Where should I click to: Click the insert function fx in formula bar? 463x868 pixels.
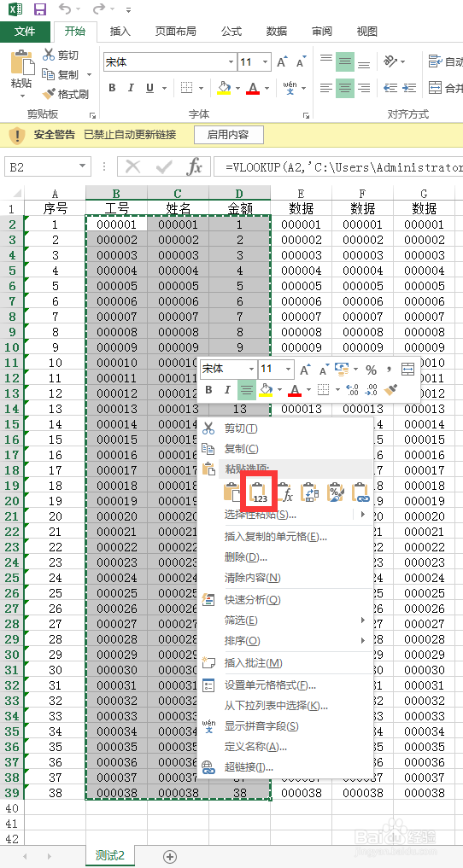[194, 166]
